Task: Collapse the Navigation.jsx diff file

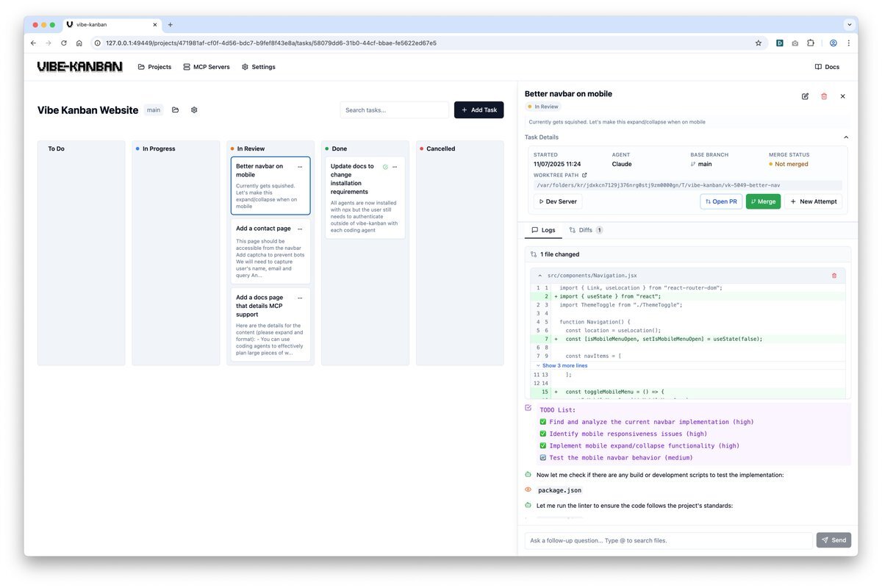Action: [540, 276]
